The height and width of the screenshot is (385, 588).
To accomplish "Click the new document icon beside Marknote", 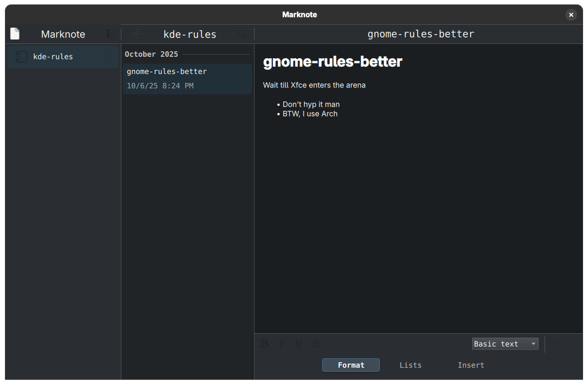I will click(x=14, y=34).
